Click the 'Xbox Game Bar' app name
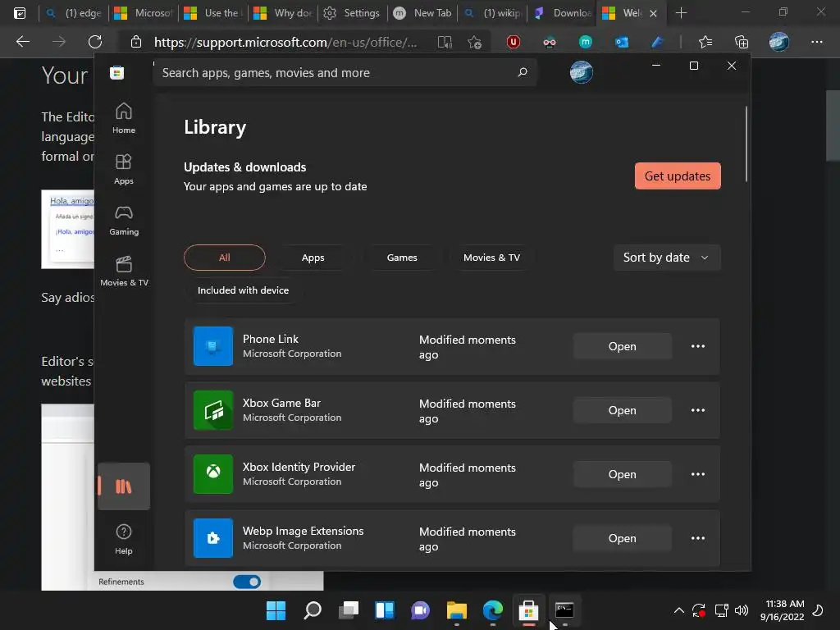Viewport: 840px width, 630px height. click(281, 403)
